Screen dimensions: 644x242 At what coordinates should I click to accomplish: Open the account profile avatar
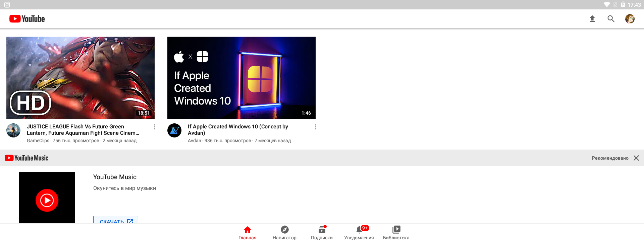pos(630,19)
